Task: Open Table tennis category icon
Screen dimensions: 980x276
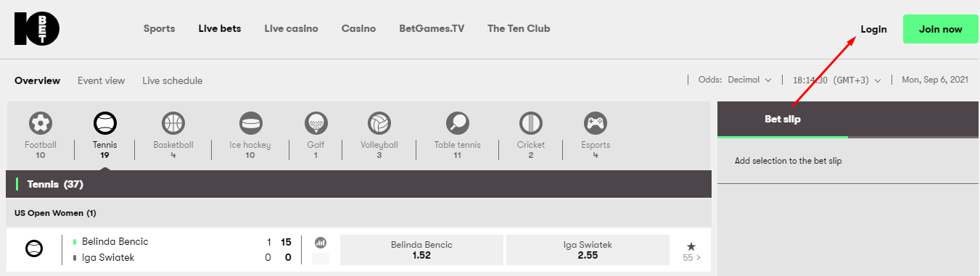Action: point(457,123)
